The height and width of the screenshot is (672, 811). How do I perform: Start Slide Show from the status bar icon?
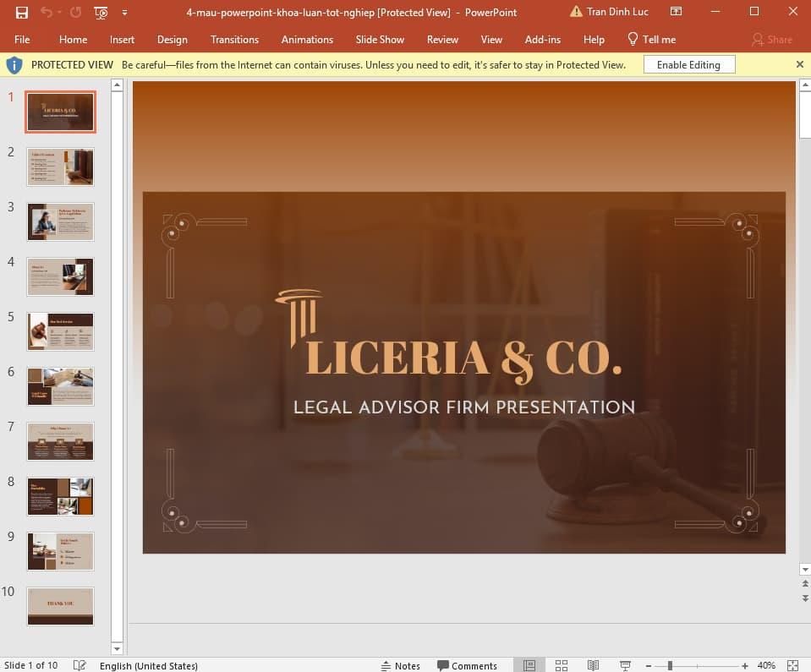click(x=623, y=665)
